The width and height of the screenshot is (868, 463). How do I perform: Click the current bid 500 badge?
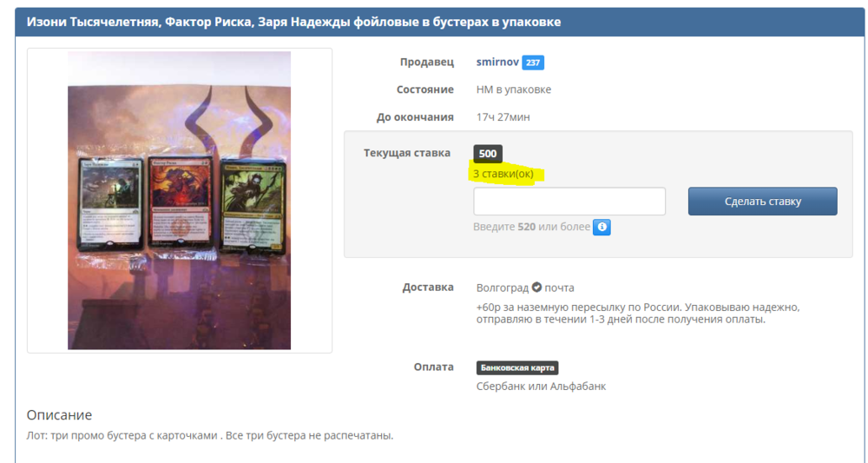[x=488, y=154]
